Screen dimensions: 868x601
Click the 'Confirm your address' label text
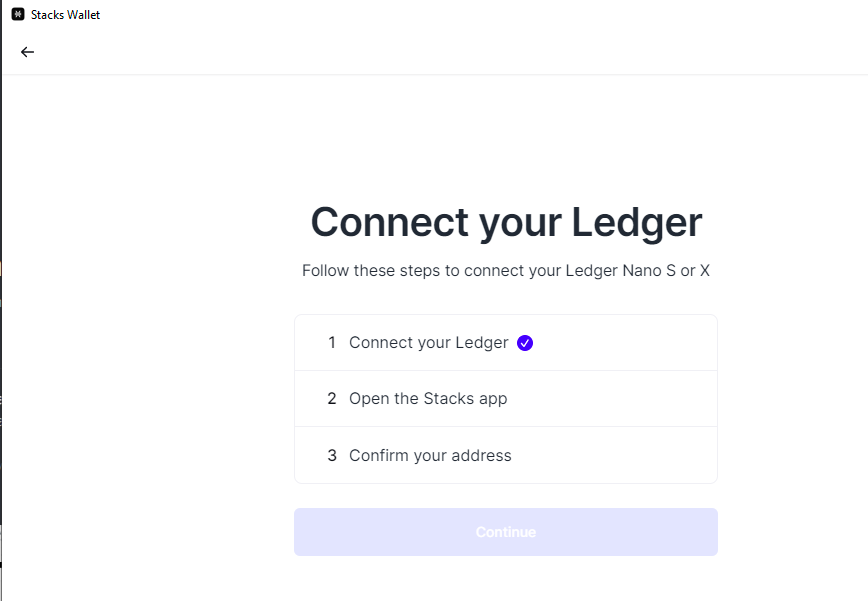point(429,455)
